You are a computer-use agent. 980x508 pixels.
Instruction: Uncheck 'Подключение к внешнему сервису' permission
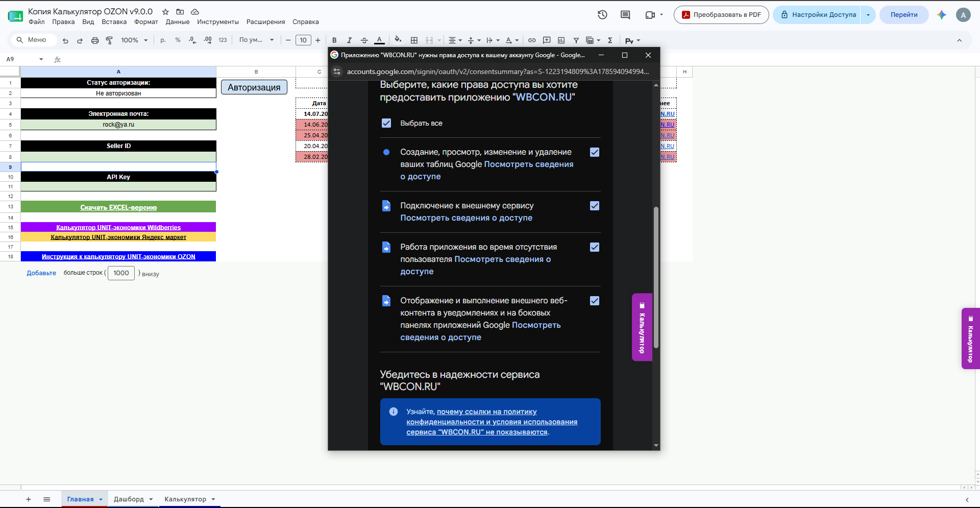coord(595,206)
